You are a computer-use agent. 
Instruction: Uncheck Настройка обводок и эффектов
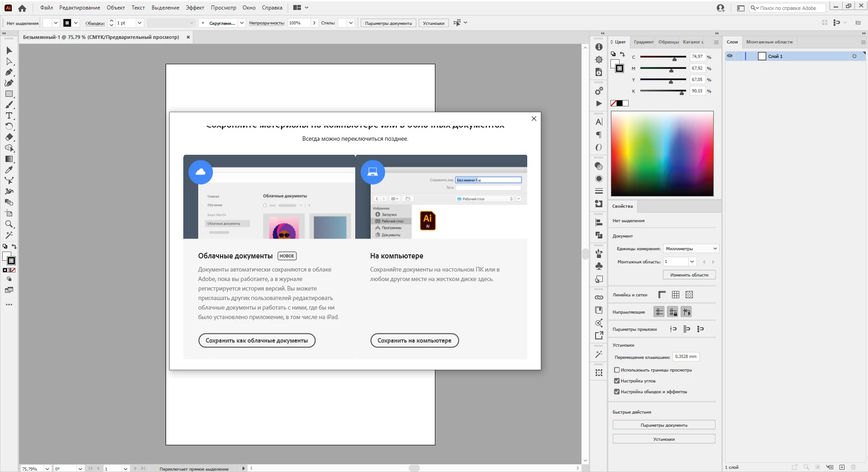(x=616, y=392)
